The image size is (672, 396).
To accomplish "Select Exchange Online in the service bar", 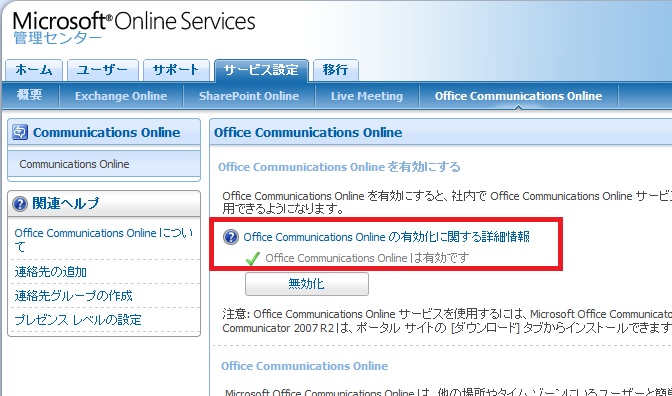I will [x=121, y=96].
